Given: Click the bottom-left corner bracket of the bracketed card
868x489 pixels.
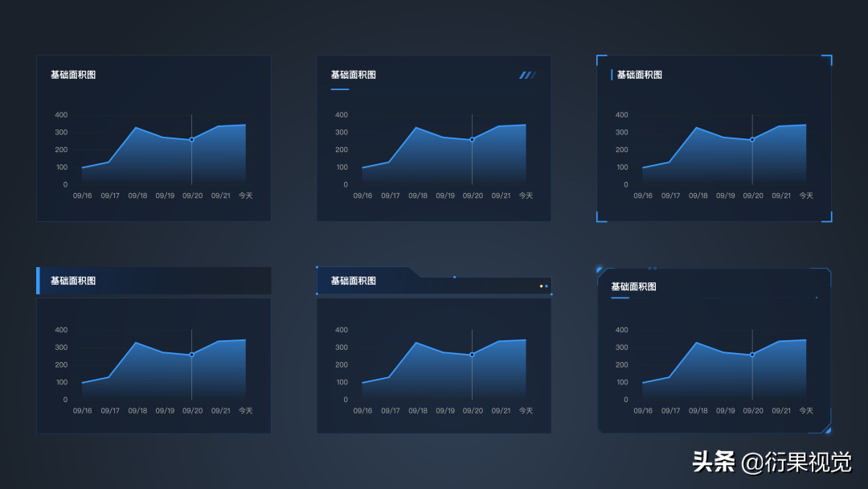Looking at the screenshot, I should [x=601, y=217].
